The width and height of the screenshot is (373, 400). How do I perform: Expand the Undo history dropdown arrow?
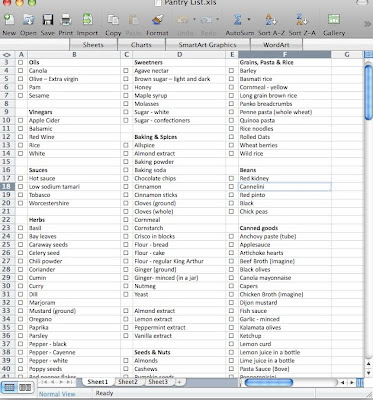pos(194,19)
